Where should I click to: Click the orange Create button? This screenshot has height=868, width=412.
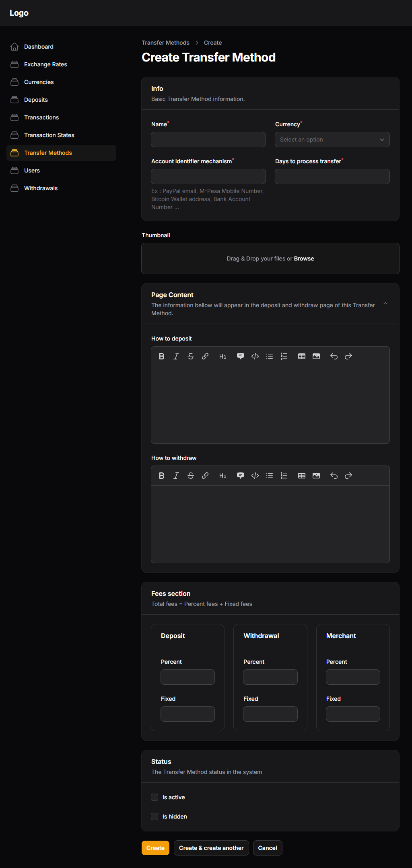pyautogui.click(x=155, y=848)
